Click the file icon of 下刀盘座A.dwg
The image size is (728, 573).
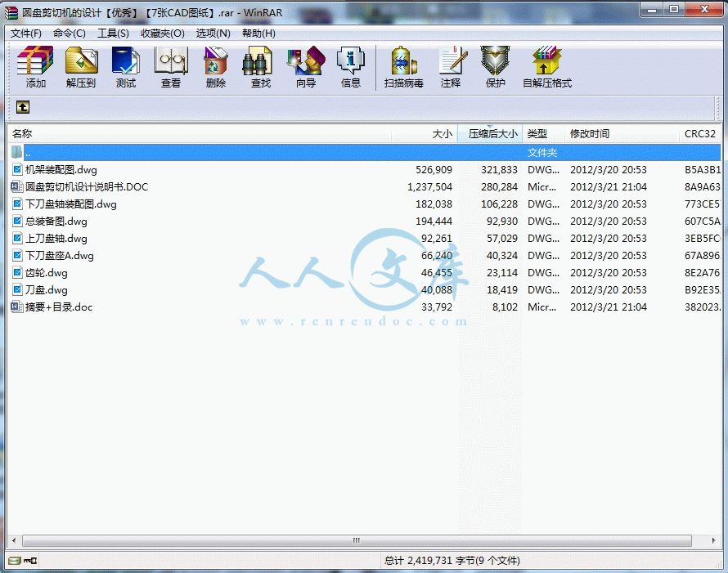pyautogui.click(x=17, y=256)
